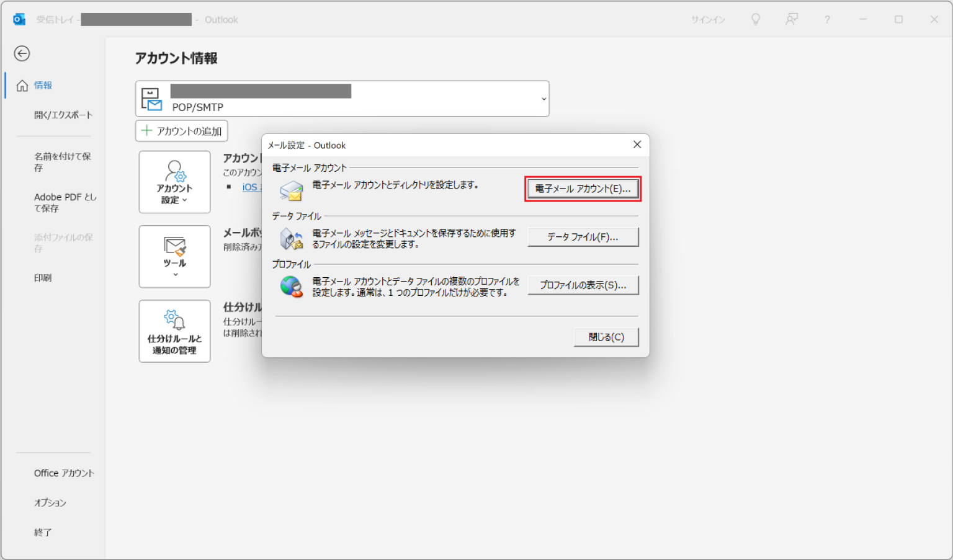
Task: Open help via the ? icon
Action: (x=827, y=19)
